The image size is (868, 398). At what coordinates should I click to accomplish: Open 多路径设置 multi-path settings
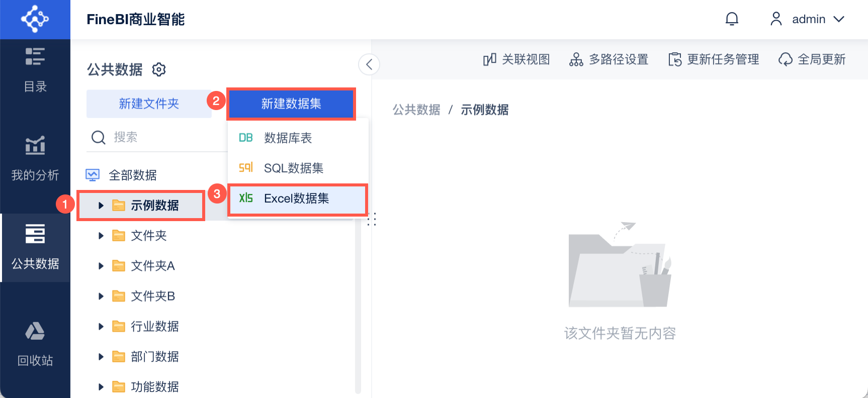(609, 59)
